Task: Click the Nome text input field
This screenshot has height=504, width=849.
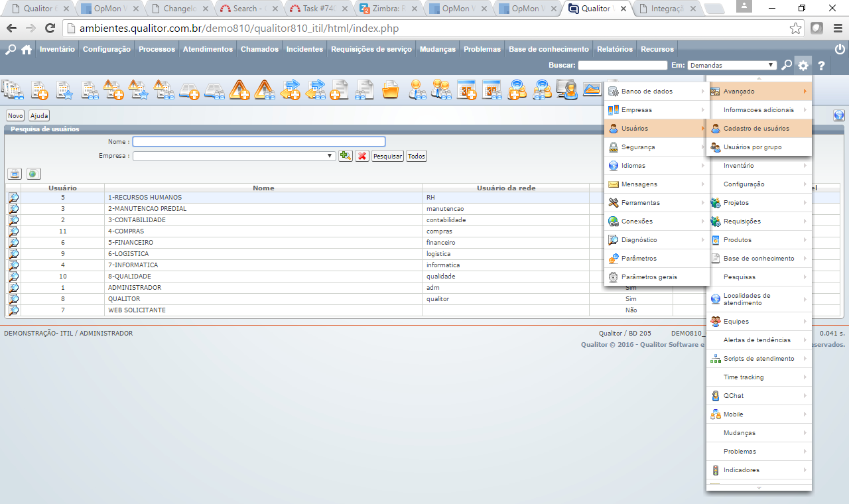Action: [259, 142]
